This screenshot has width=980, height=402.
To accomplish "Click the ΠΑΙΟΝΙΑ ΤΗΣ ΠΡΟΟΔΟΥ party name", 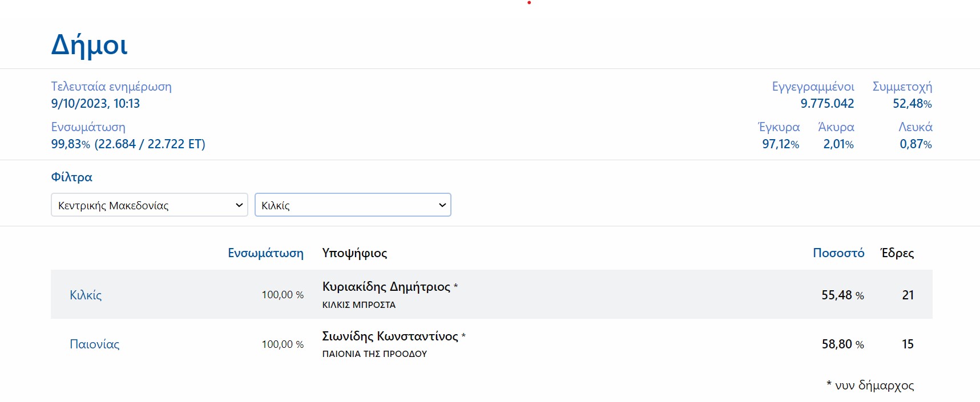I will pos(374,354).
